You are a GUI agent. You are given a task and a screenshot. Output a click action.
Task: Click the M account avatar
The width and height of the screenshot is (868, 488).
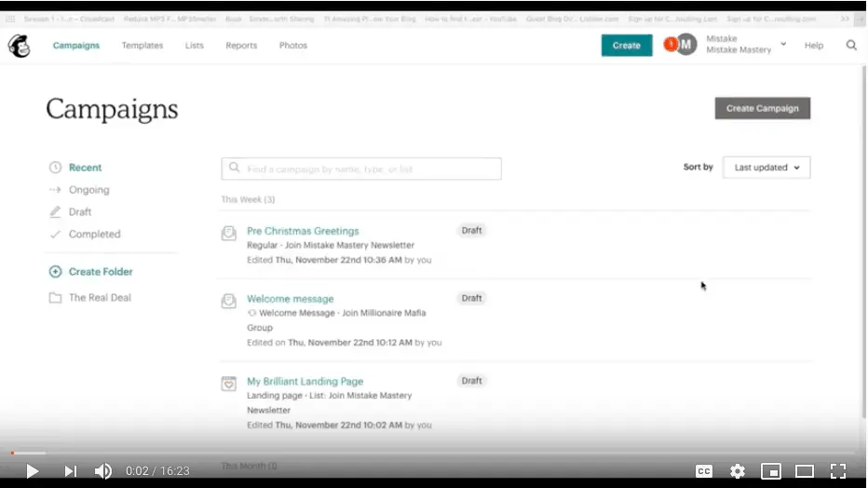[x=686, y=45]
